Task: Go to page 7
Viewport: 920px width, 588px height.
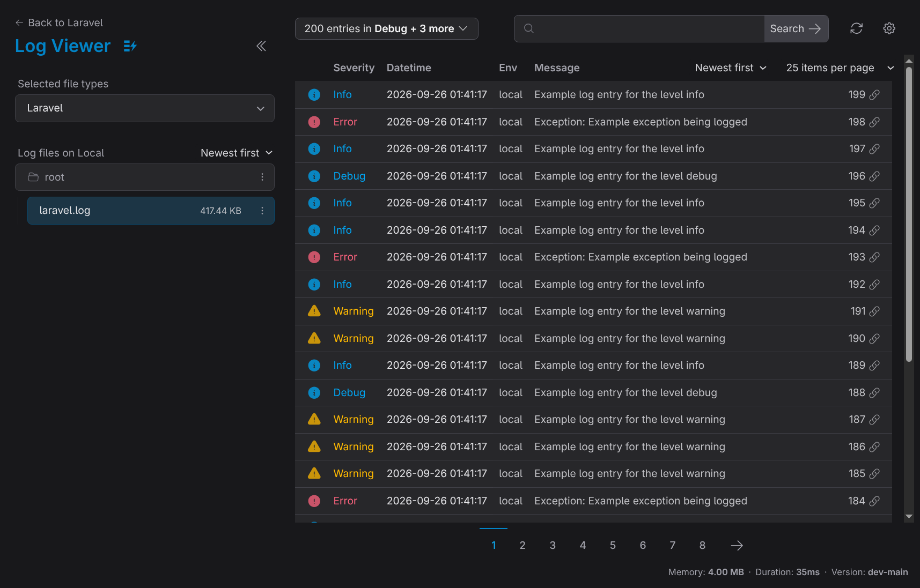Action: point(673,546)
